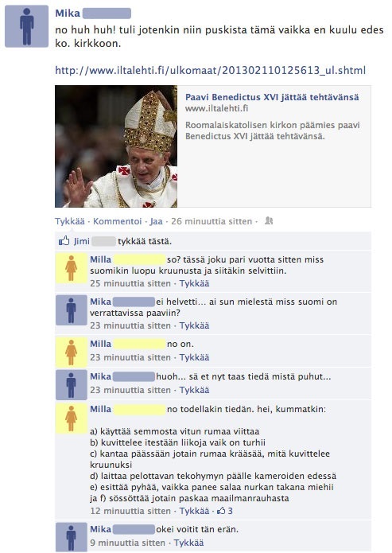Screen dimensions: 392x553
Task: Click the 3 likes count with thumb icon
Action: pos(224,511)
